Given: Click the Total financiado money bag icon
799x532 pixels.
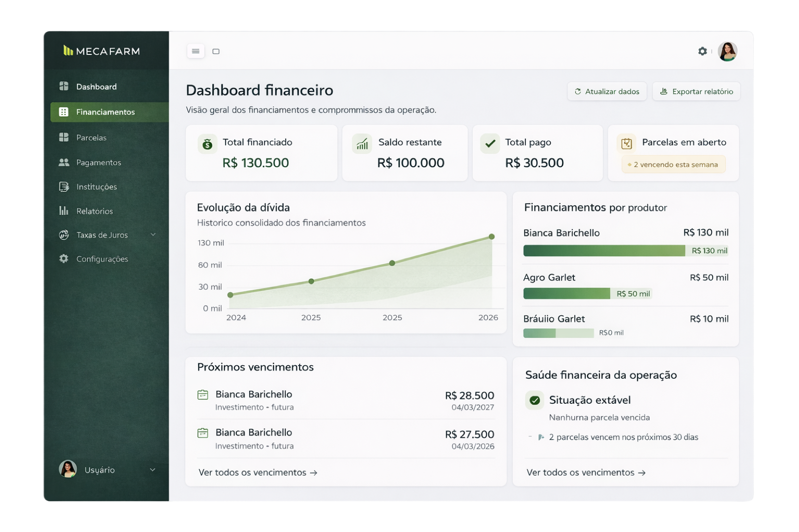Looking at the screenshot, I should pyautogui.click(x=207, y=144).
